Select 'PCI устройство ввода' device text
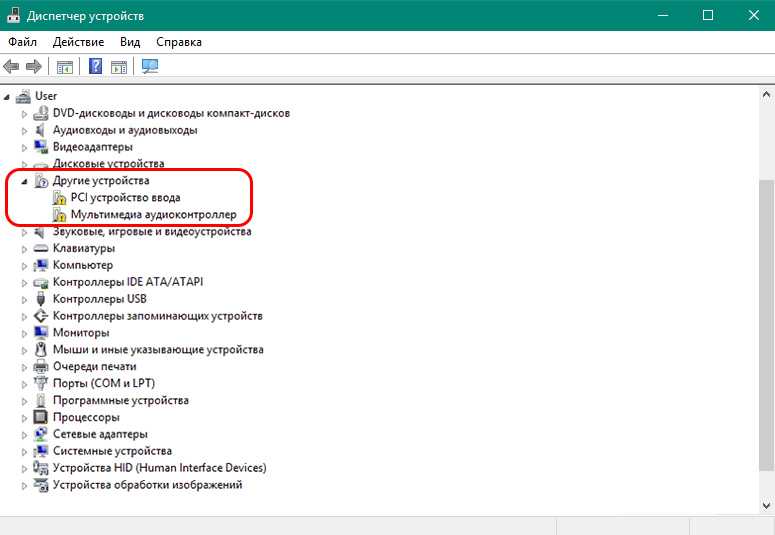Viewport: 775px width, 535px height. [126, 198]
